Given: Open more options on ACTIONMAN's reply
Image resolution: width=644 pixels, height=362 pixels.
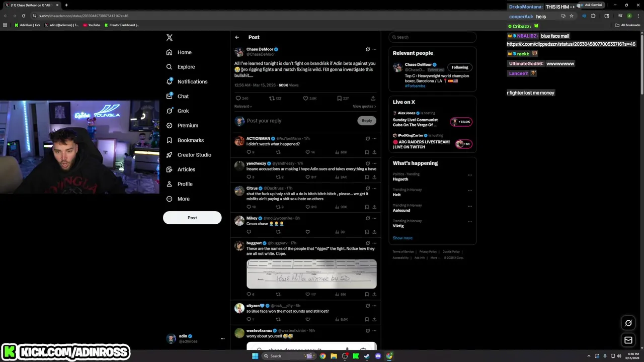Looking at the screenshot, I should tap(374, 138).
